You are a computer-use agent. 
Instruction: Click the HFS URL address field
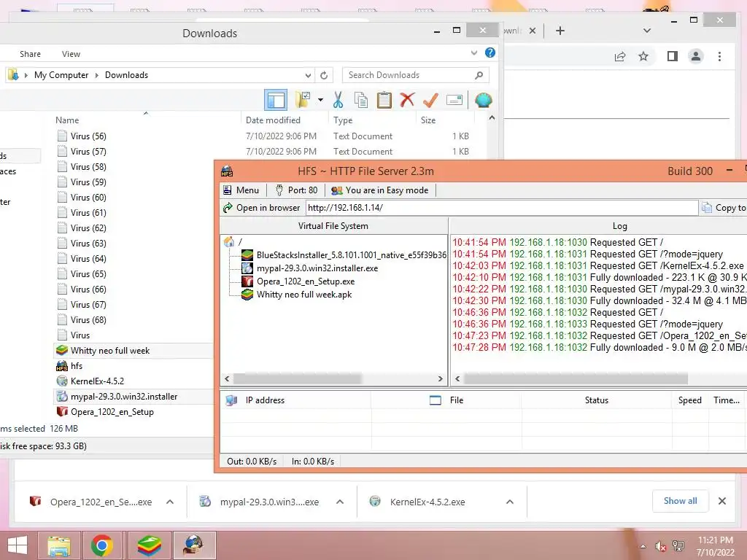pyautogui.click(x=502, y=208)
